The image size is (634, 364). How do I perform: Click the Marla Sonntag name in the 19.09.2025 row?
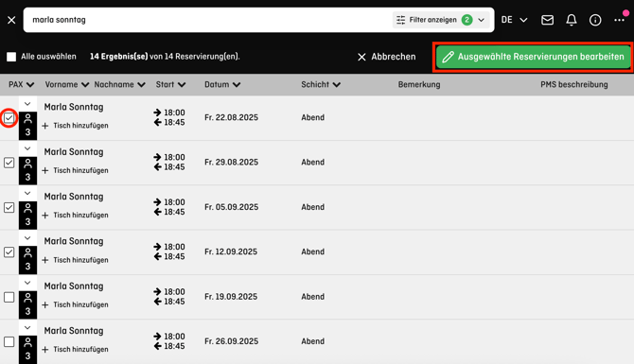[74, 286]
